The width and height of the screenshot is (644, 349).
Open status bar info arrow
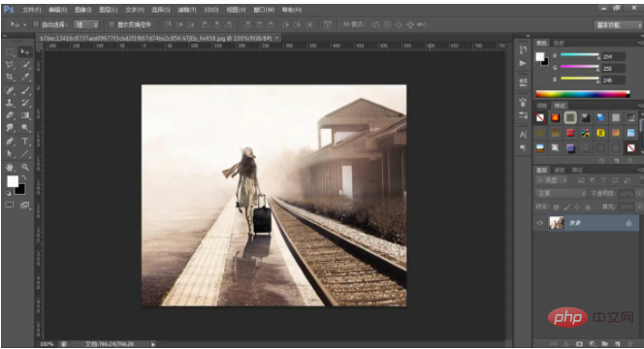[153, 344]
